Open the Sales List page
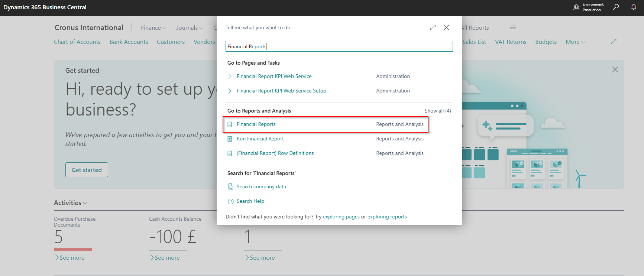 point(474,42)
